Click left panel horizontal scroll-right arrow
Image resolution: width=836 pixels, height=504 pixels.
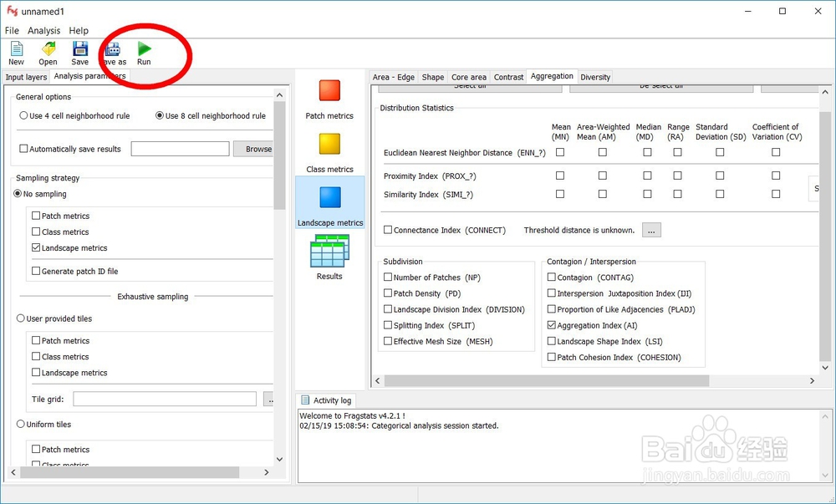267,472
